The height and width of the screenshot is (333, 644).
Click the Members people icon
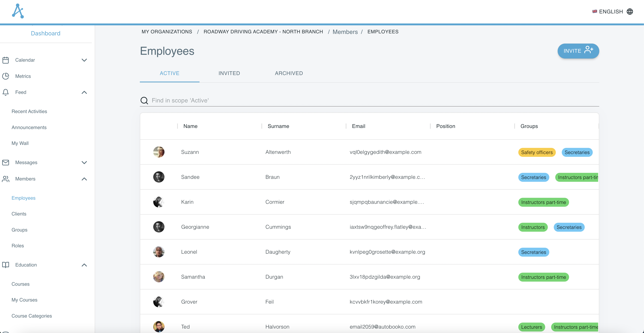coord(6,179)
